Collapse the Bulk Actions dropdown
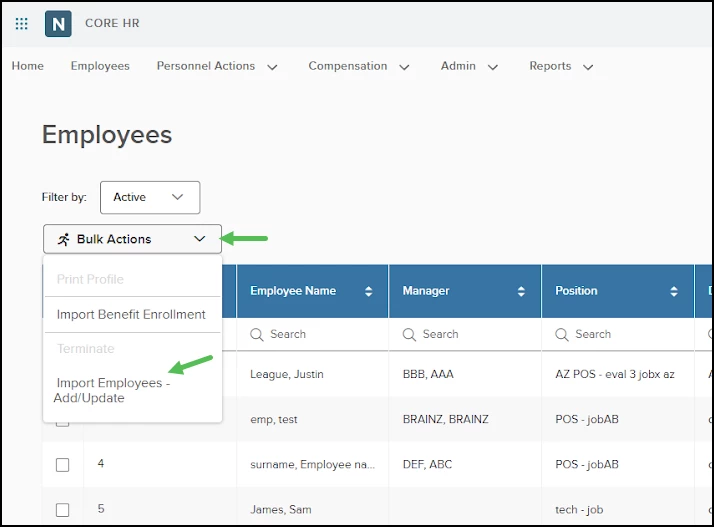Viewport: 714px width, 527px height. tap(133, 239)
